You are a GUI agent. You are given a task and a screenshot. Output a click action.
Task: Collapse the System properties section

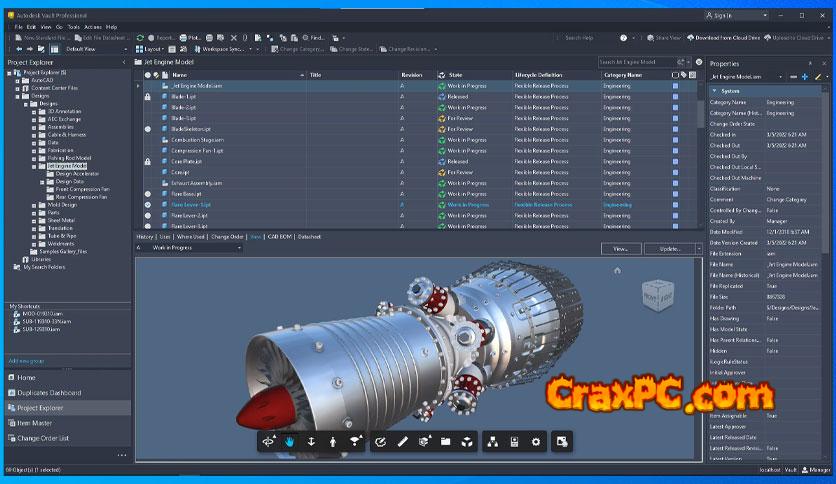[713, 90]
